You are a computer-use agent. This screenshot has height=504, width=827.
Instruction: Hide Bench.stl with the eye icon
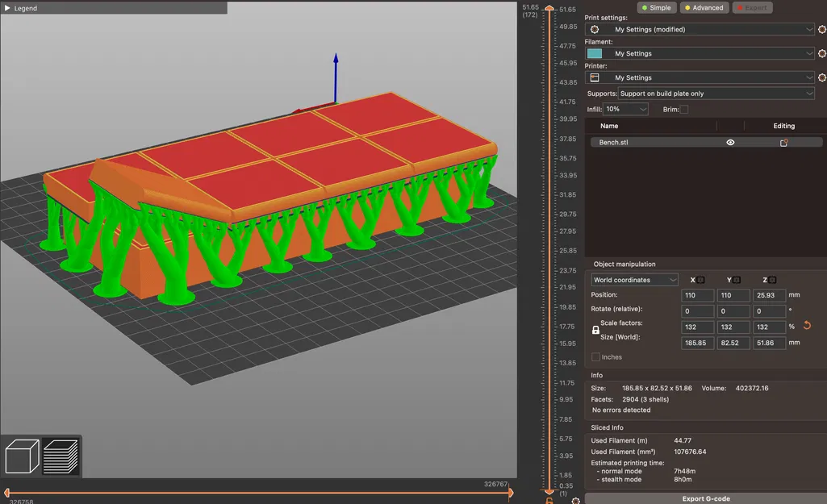click(730, 143)
